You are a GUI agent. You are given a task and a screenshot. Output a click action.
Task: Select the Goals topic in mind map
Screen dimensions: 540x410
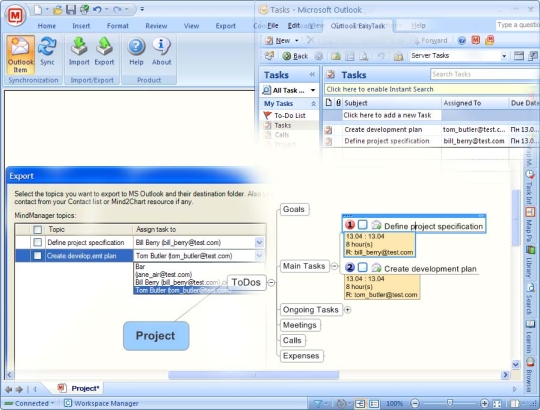[x=294, y=209]
